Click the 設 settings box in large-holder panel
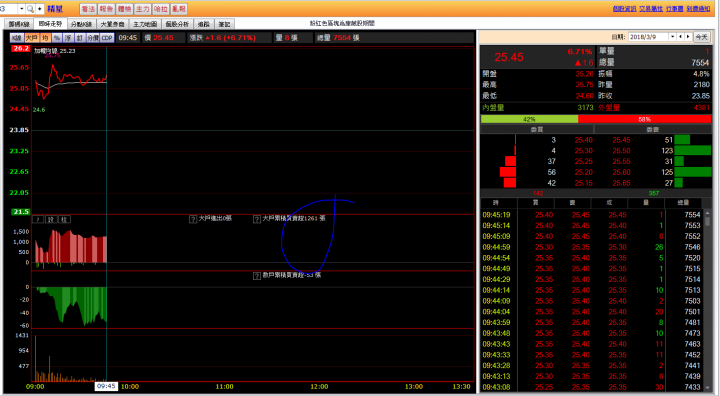 pos(51,220)
